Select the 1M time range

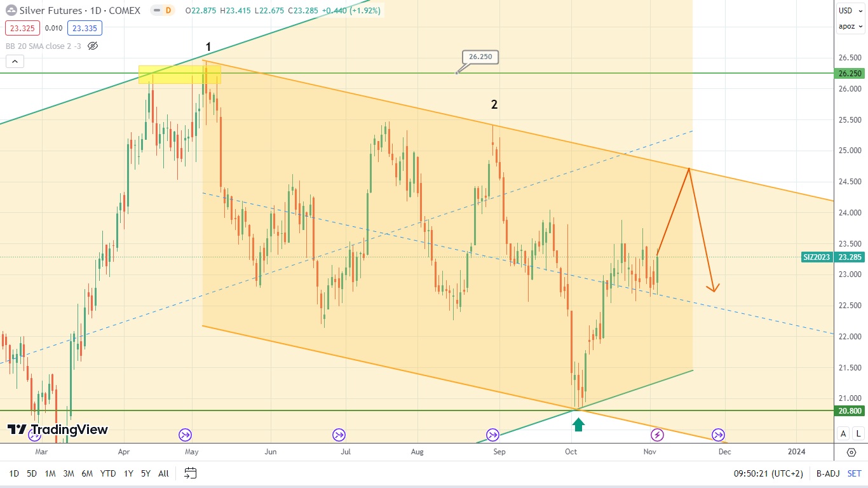point(50,473)
